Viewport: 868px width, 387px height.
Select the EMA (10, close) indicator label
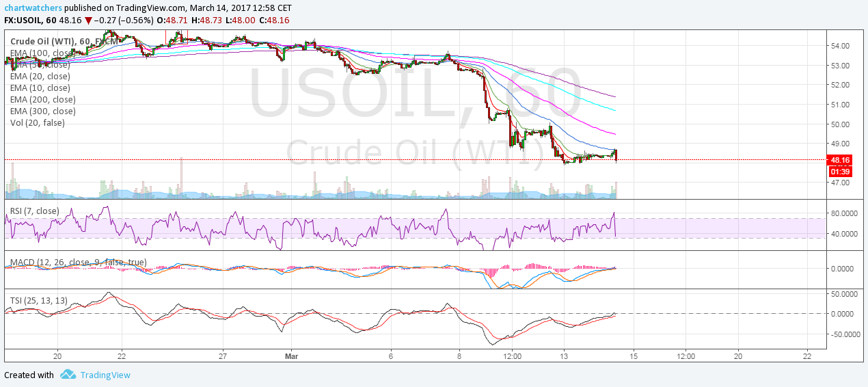(x=40, y=88)
